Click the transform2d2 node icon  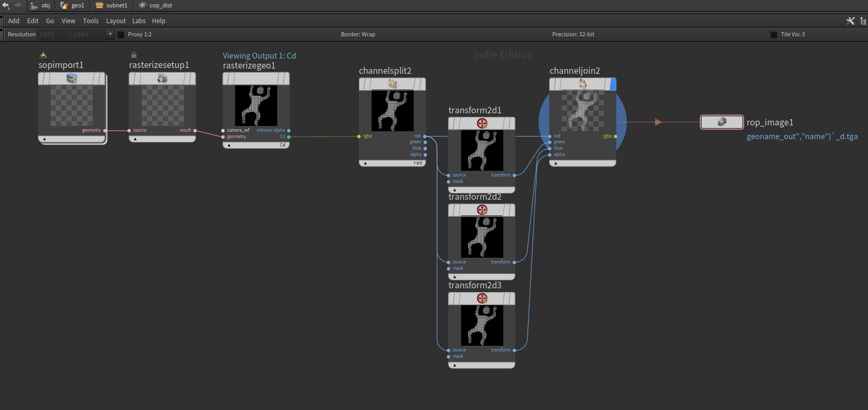click(482, 210)
